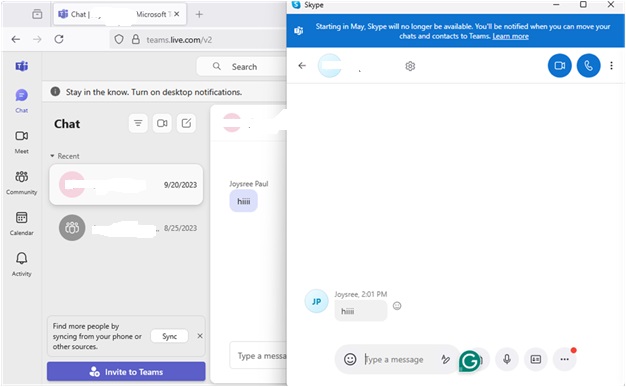Viewport: 626px width, 387px height.
Task: Dismiss the sync contacts suggestion
Action: pos(200,336)
